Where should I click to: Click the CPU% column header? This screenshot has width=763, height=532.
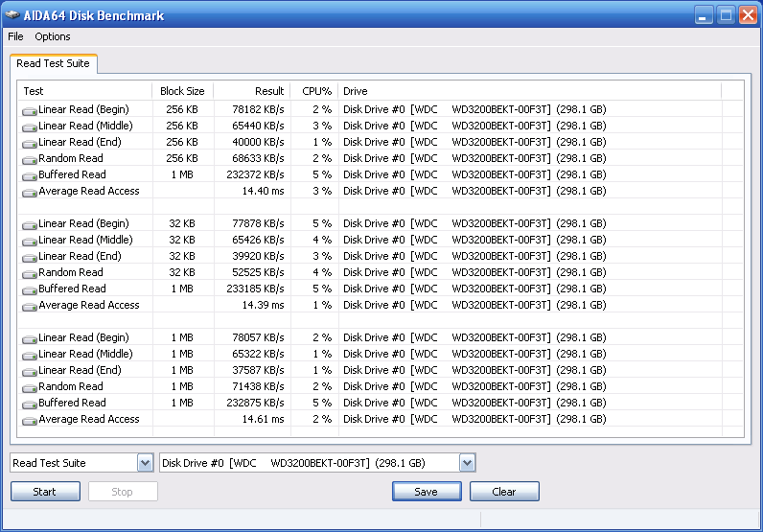(314, 91)
